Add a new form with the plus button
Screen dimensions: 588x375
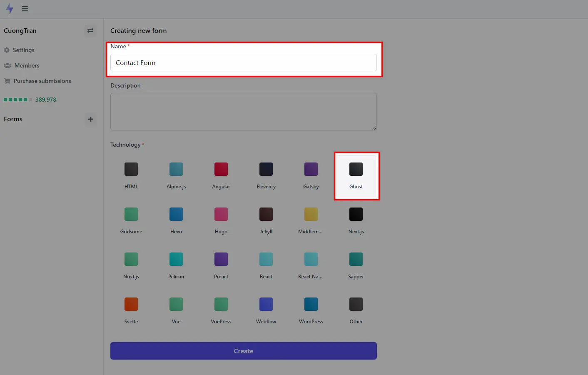(x=91, y=120)
